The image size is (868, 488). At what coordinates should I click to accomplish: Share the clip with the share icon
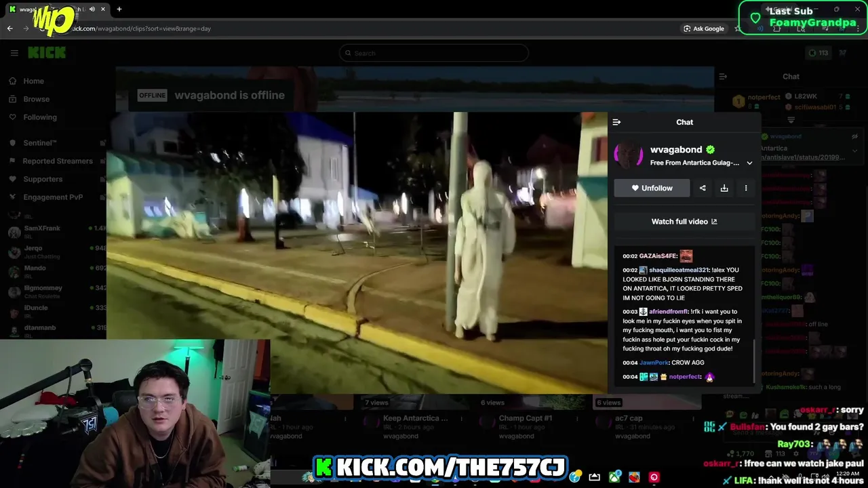click(703, 188)
